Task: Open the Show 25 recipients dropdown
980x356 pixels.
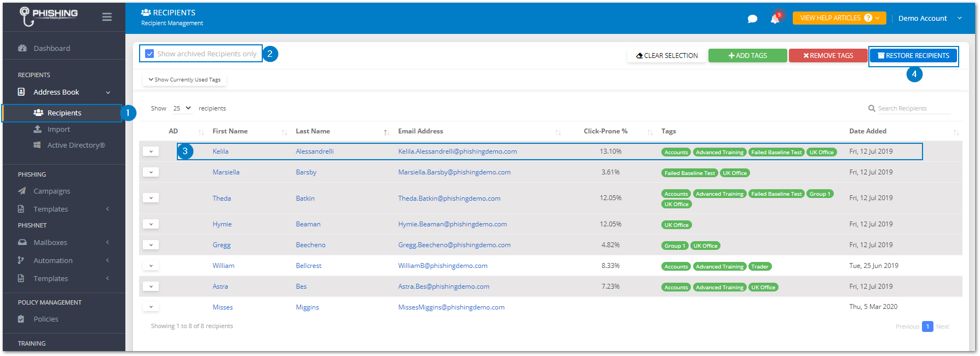Action: click(x=182, y=108)
